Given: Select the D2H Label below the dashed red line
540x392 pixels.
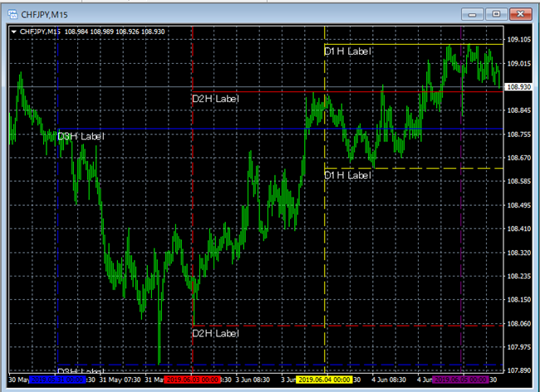Looking at the screenshot, I should (x=215, y=333).
